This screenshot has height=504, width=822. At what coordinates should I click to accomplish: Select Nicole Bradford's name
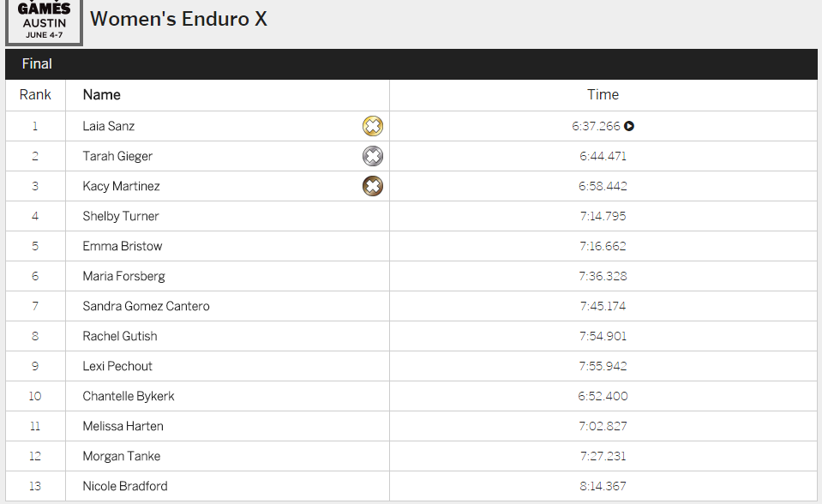point(125,486)
